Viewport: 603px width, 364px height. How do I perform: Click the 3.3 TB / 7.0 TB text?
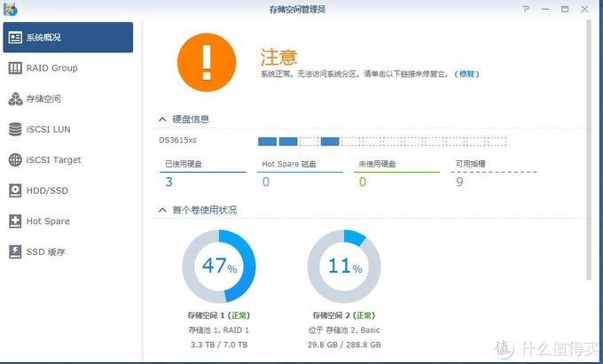point(219,345)
